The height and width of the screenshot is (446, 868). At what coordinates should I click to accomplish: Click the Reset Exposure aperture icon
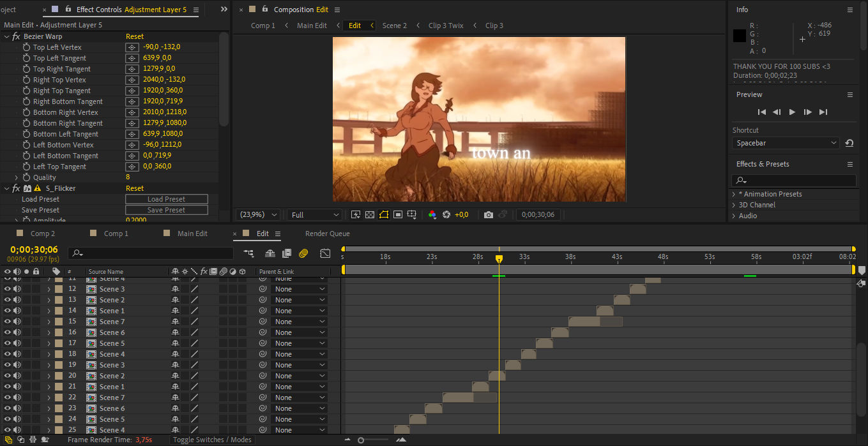[x=446, y=215]
